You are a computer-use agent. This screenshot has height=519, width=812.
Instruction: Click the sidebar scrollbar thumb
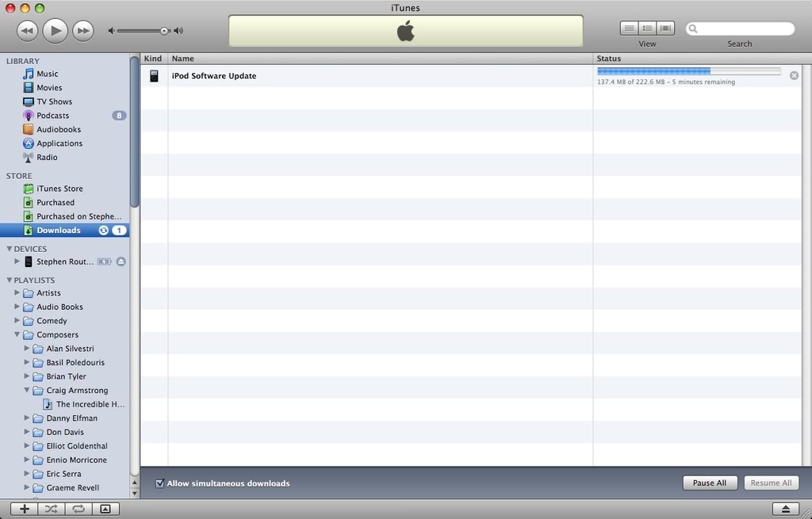coord(135,132)
